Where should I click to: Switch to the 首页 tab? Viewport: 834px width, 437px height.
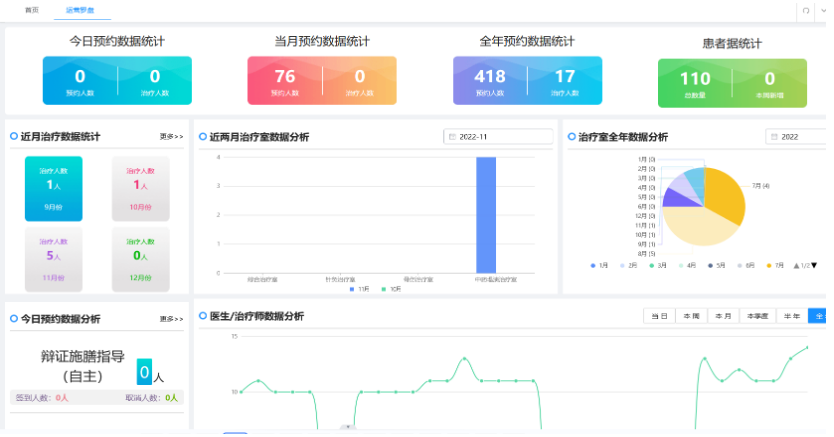tap(32, 9)
